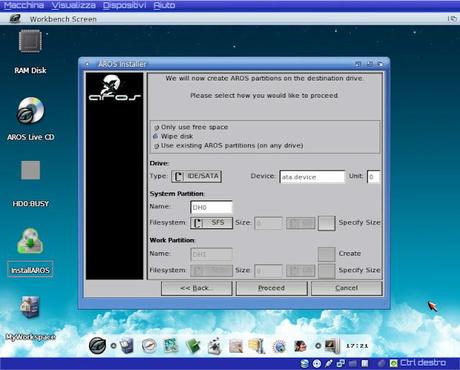Go back with the '<< Back' button
460x370 pixels.
(x=197, y=288)
